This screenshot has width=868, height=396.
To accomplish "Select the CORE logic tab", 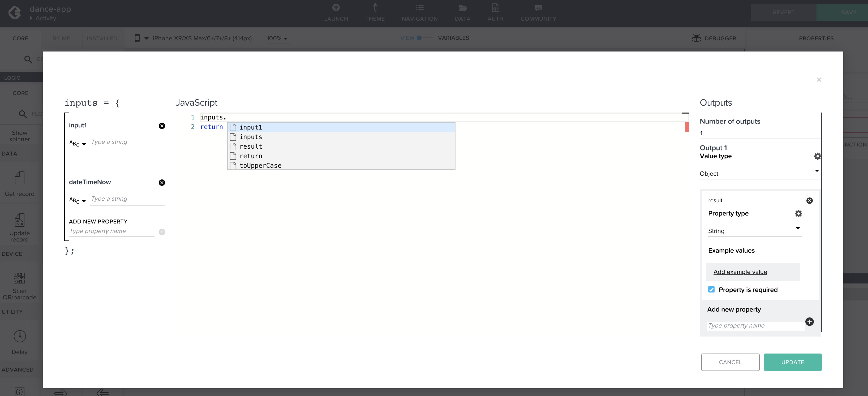I will (20, 93).
